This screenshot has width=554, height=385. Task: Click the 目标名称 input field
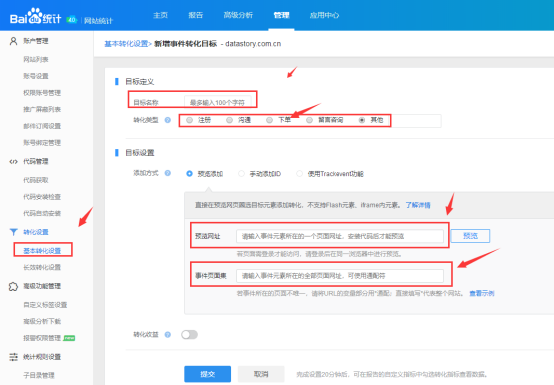click(x=217, y=102)
